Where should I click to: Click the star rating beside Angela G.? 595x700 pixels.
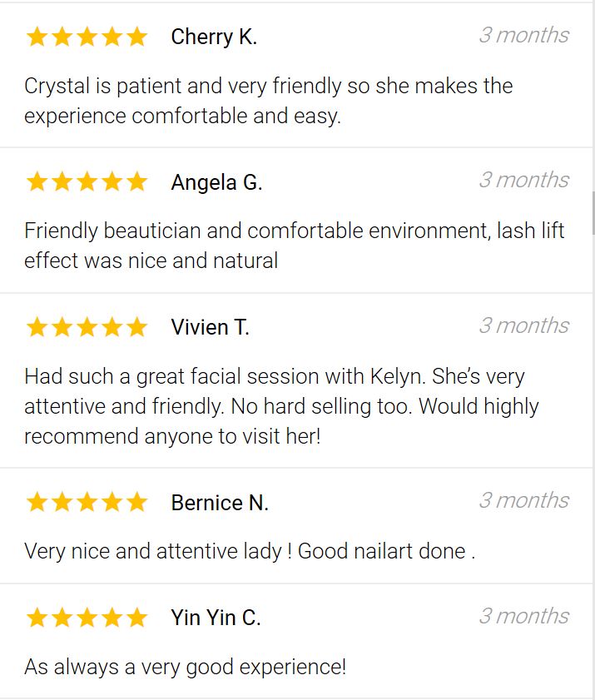87,181
